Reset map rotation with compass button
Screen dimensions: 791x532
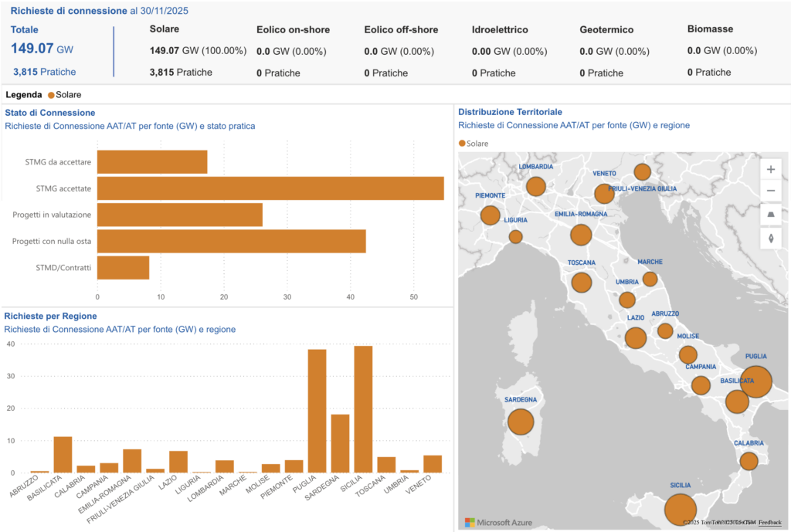(770, 238)
